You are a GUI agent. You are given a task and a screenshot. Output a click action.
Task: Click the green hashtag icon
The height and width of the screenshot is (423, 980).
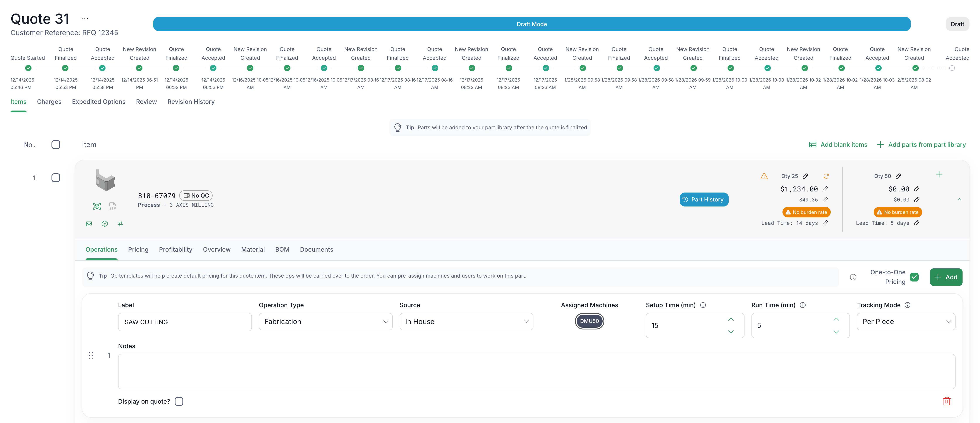(x=120, y=224)
